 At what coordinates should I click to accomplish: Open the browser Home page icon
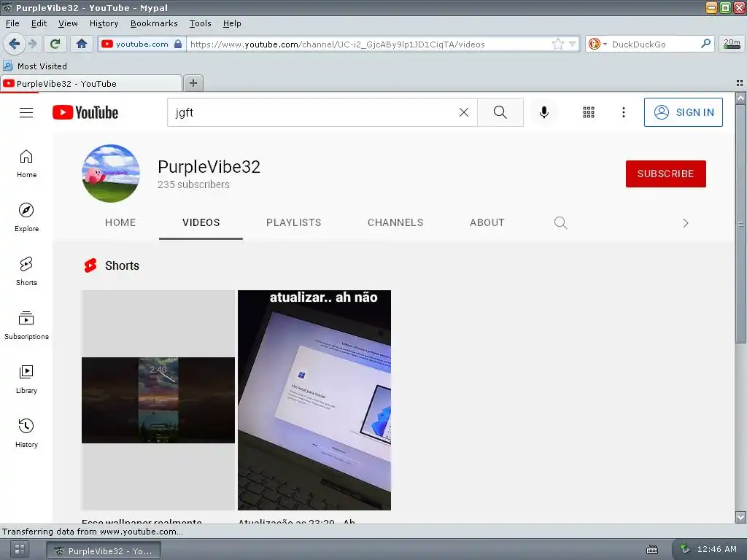pos(82,44)
